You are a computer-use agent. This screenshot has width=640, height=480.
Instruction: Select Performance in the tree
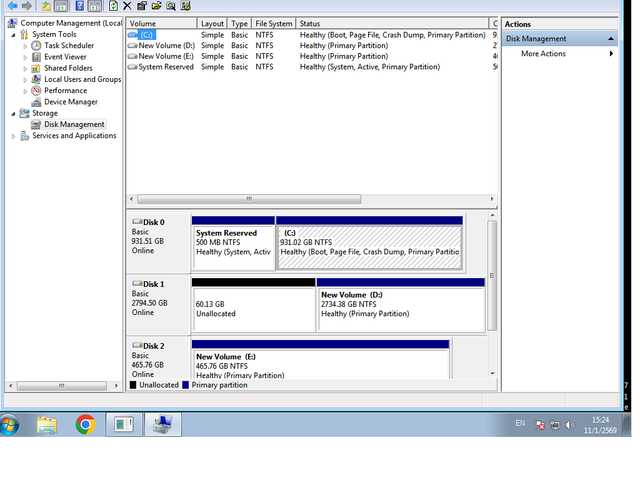(65, 91)
